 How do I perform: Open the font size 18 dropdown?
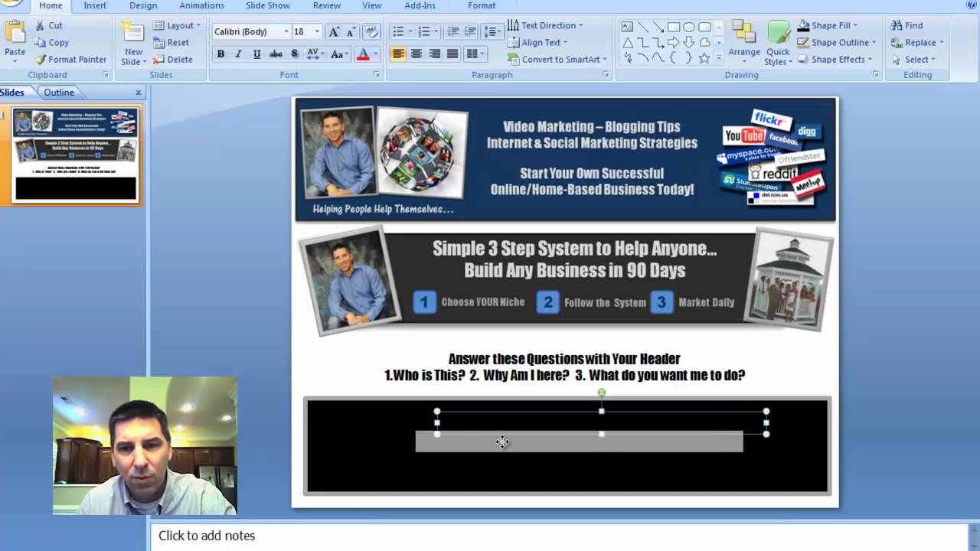coord(318,31)
